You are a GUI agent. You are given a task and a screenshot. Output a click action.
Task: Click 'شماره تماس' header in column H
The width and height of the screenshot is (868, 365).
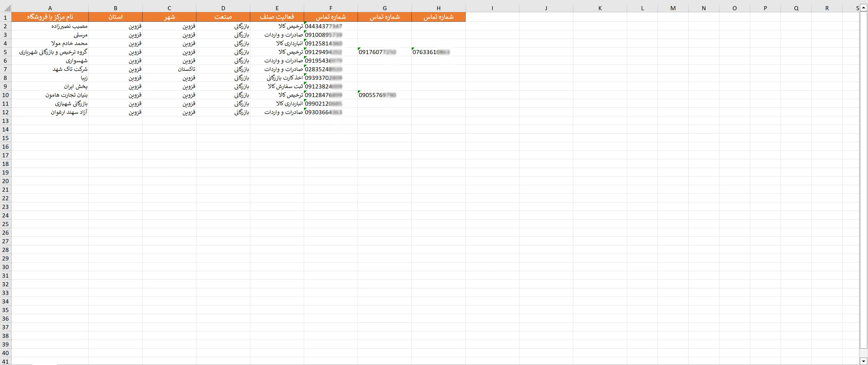pos(438,17)
